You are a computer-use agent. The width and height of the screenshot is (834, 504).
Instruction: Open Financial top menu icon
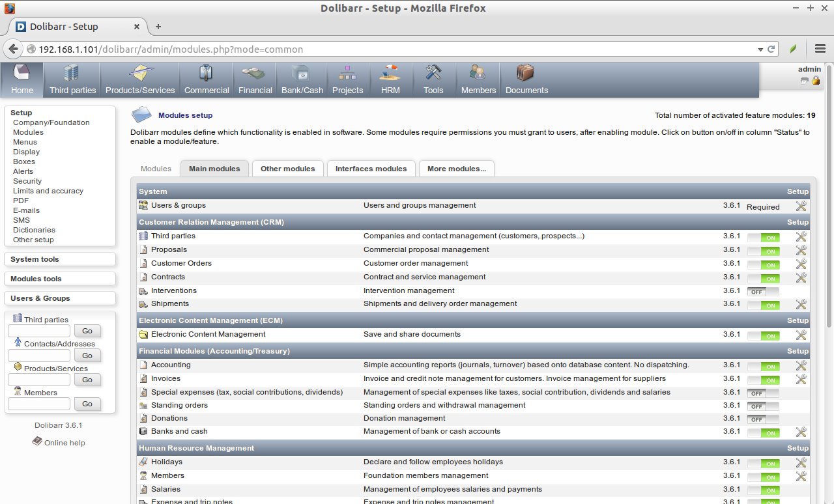click(x=255, y=73)
